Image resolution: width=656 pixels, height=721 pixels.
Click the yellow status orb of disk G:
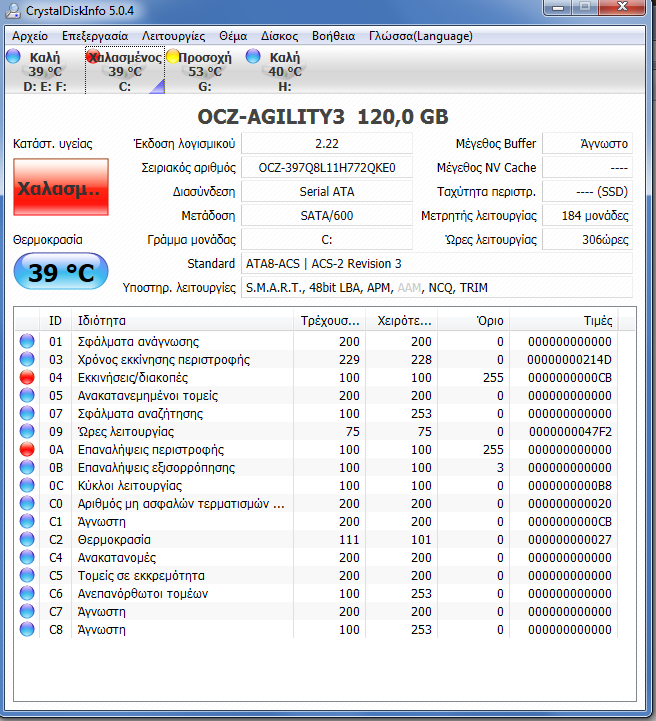173,56
